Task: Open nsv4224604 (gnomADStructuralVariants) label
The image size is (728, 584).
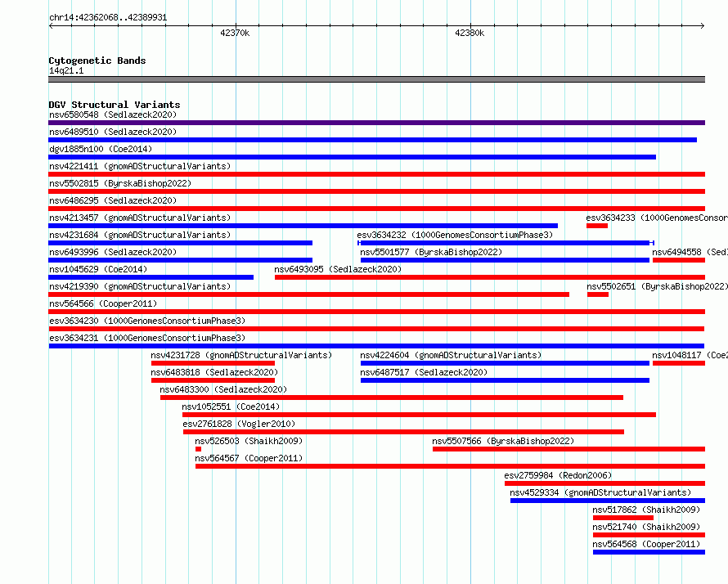Action: pyautogui.click(x=451, y=355)
